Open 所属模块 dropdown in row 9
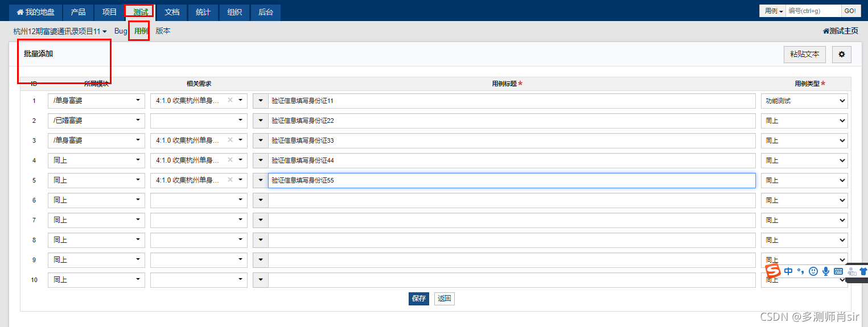This screenshot has width=868, height=327. coord(96,260)
